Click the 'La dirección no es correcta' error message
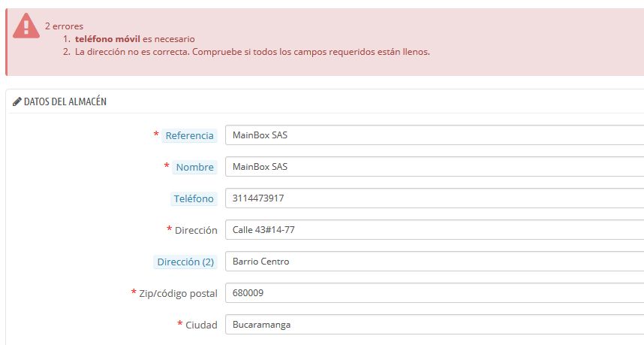644x345 pixels. tap(251, 52)
